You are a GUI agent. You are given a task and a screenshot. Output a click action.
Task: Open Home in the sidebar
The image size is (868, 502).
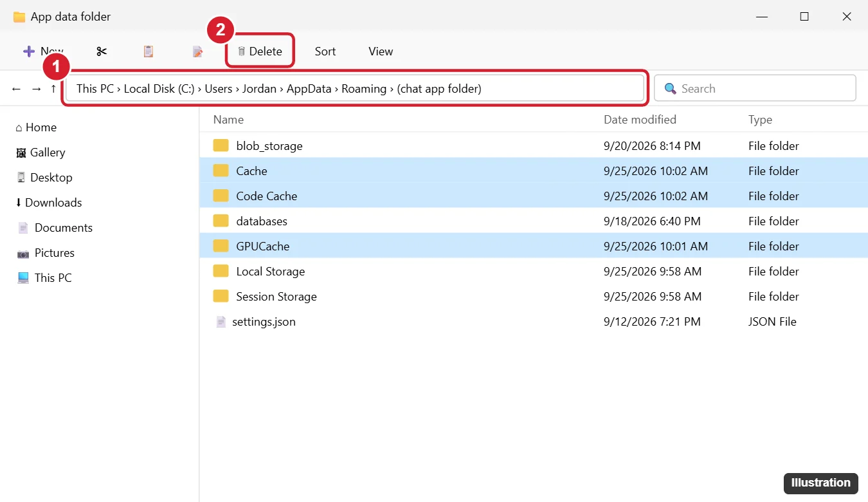click(36, 127)
